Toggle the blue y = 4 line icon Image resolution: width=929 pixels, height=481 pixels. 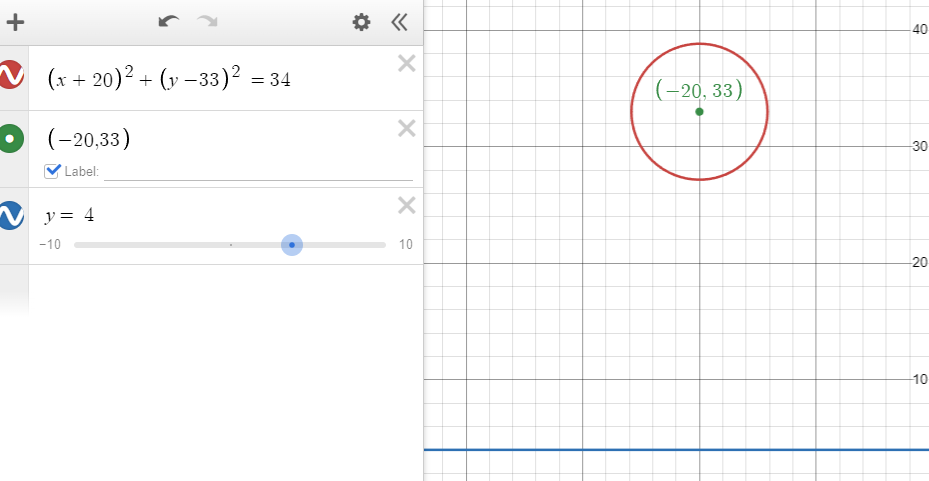tap(11, 215)
